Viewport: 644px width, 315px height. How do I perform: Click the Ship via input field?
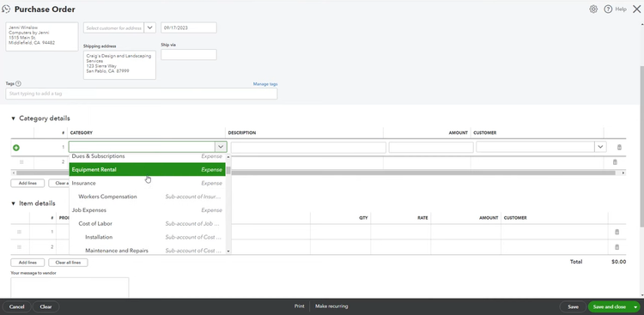pos(189,55)
